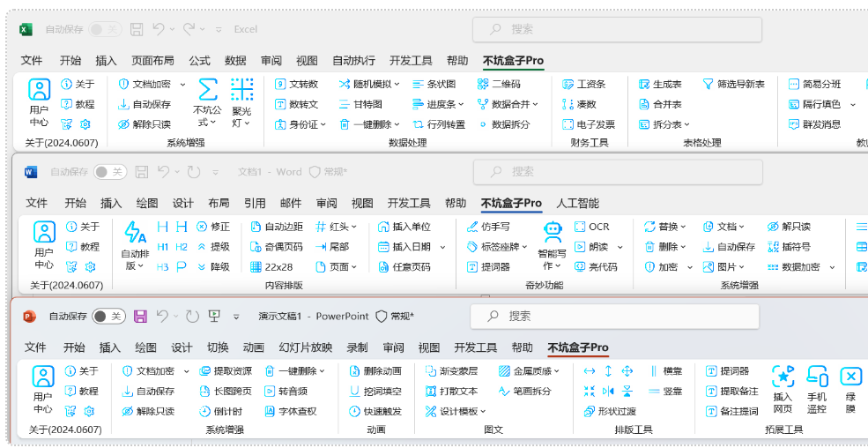Screen dimensions: 868x448
Task: Toggle AutoSave switch in Excel window
Action: tap(105, 29)
